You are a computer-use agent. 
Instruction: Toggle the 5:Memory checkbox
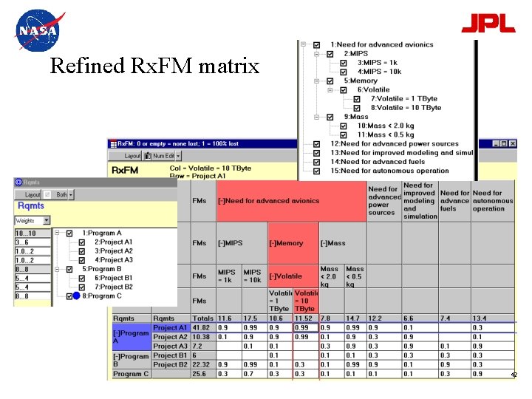click(330, 81)
